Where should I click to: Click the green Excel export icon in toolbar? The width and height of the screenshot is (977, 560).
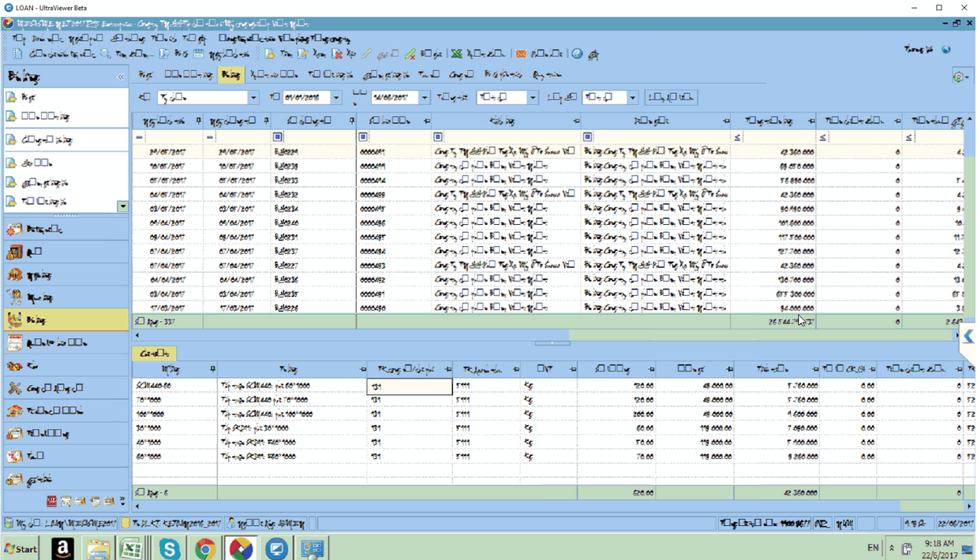[456, 54]
